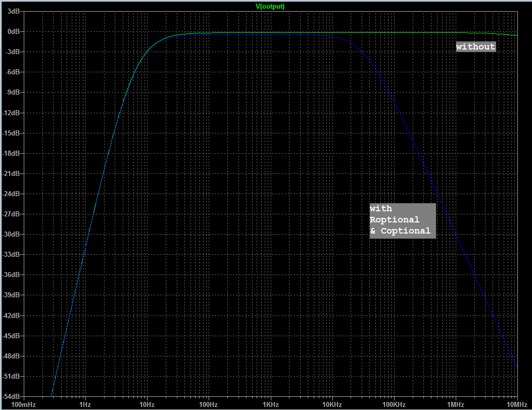The height and width of the screenshot is (410, 532).
Task: Click the 100mHz frequency axis label
Action: pos(23,404)
